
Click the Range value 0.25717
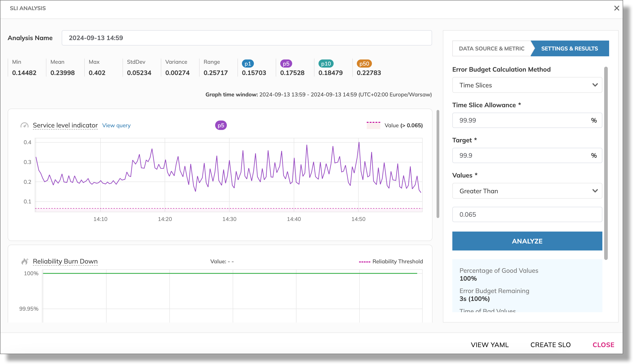click(216, 73)
